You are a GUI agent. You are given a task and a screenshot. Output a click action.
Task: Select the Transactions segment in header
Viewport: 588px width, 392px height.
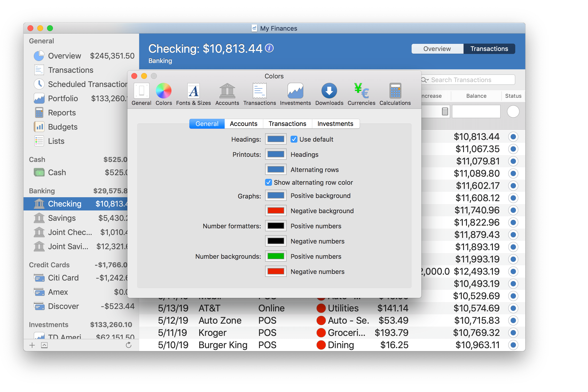[x=489, y=49]
